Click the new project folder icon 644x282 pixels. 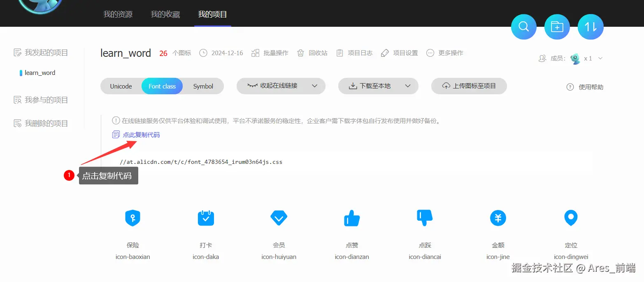point(557,27)
